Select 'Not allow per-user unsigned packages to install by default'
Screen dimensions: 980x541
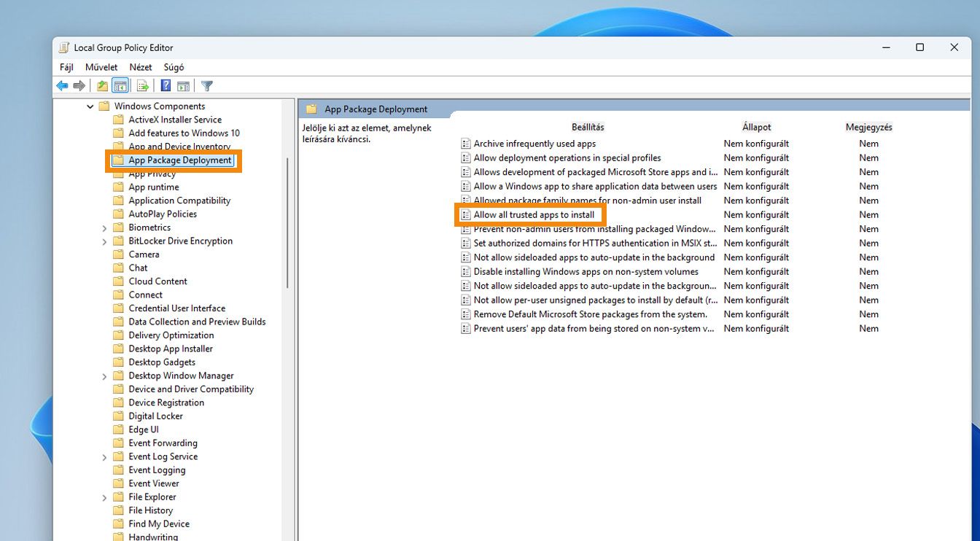coord(595,300)
